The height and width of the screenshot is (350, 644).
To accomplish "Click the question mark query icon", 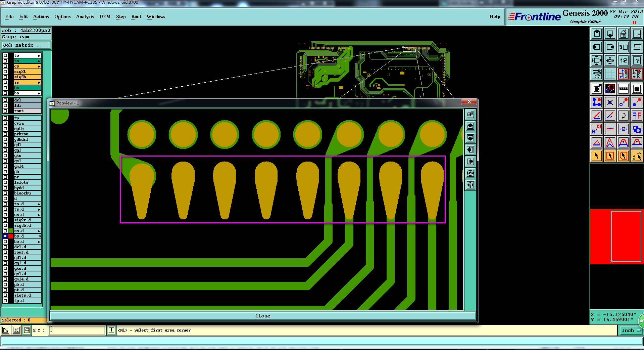I will pyautogui.click(x=637, y=60).
